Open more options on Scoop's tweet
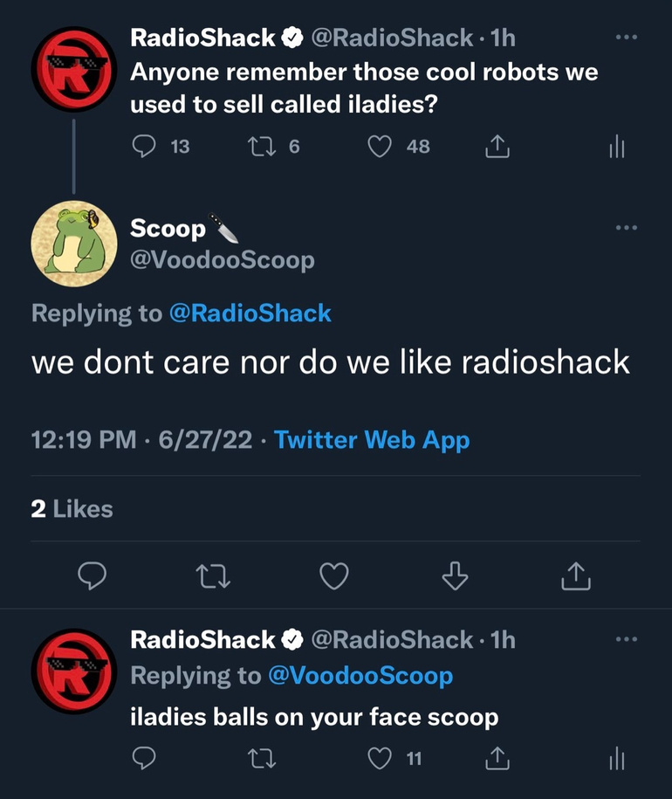Screen dimensions: 672x799 [x=626, y=228]
